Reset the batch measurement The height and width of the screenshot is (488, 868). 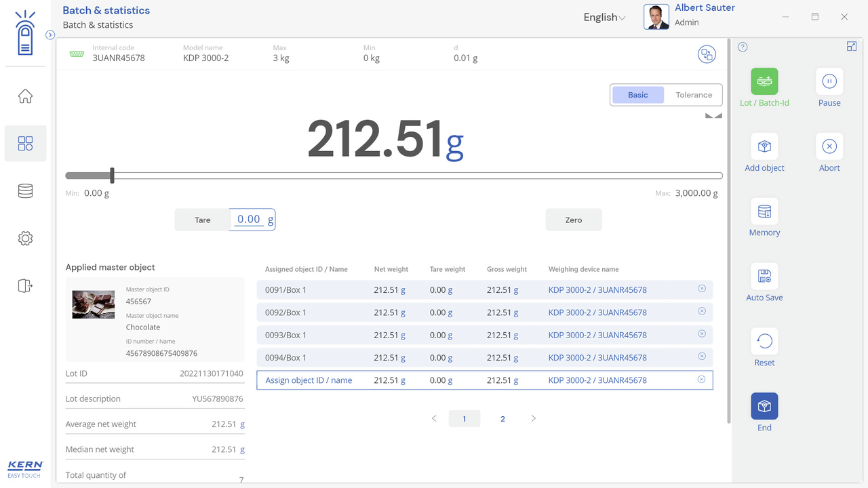(x=764, y=342)
